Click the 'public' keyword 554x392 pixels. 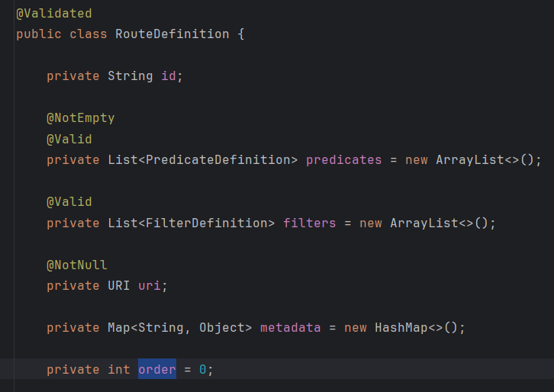[x=39, y=34]
